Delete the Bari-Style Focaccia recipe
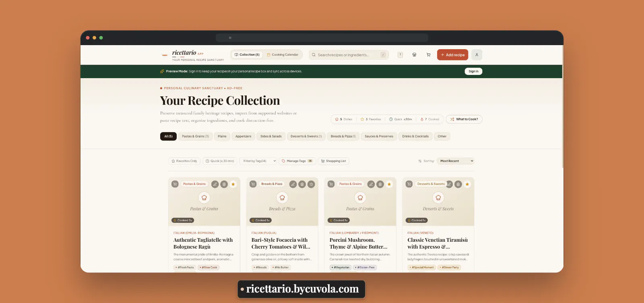The height and width of the screenshot is (303, 644). coord(302,184)
